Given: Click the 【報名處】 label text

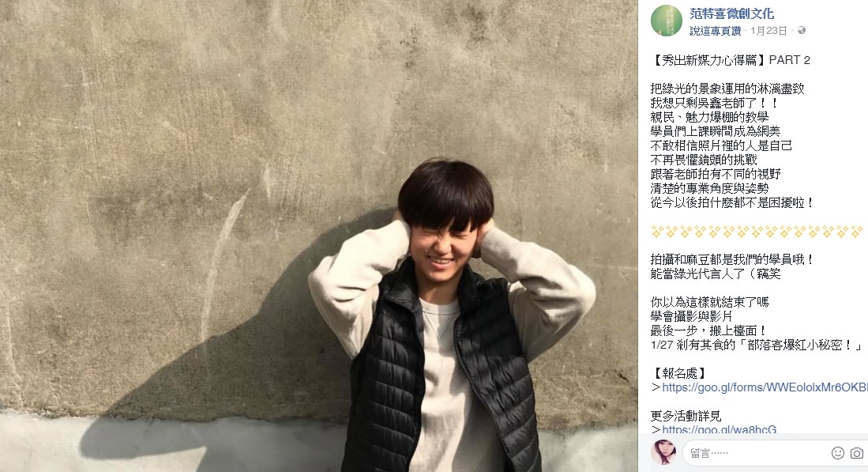Looking at the screenshot, I should click(679, 373).
